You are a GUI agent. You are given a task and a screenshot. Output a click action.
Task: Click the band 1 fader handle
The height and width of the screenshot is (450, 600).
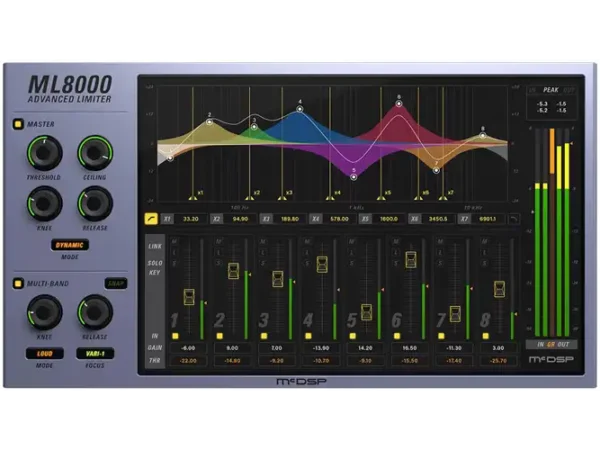coord(189,297)
